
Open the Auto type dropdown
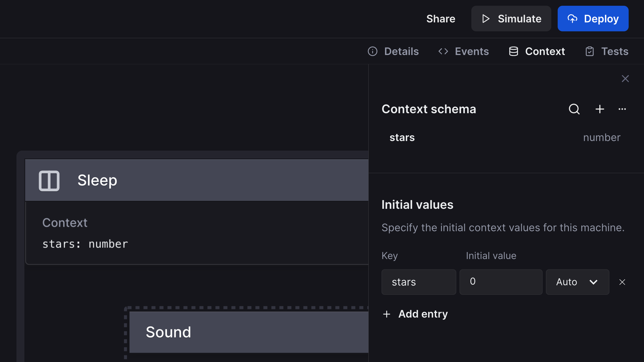(x=577, y=282)
